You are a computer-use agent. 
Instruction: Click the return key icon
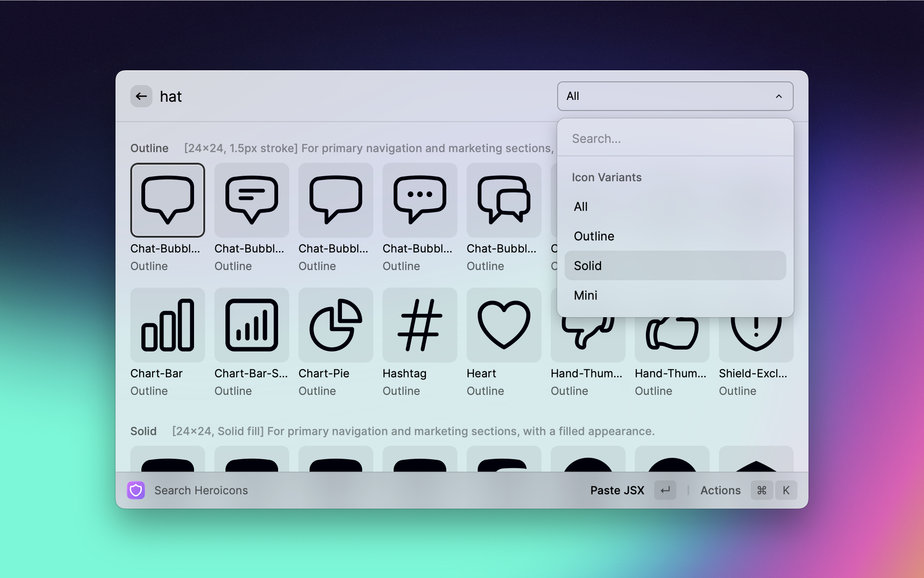click(665, 490)
